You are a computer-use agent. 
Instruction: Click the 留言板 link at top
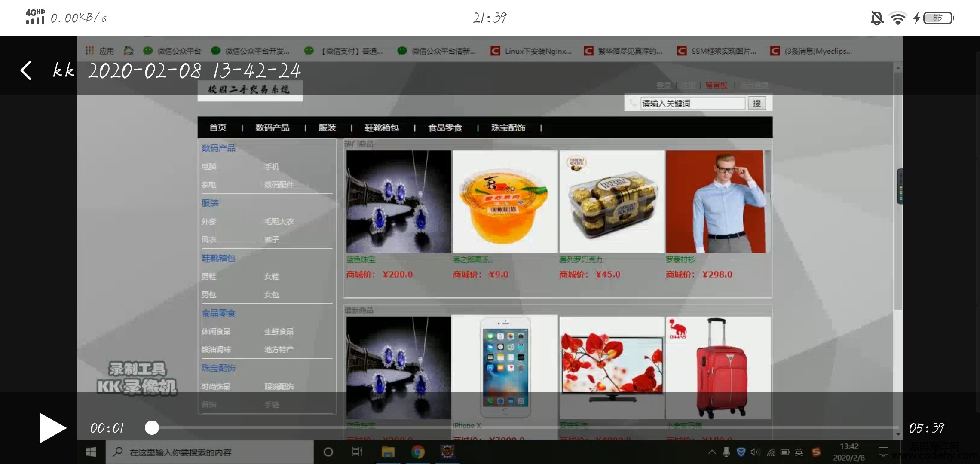pyautogui.click(x=716, y=85)
